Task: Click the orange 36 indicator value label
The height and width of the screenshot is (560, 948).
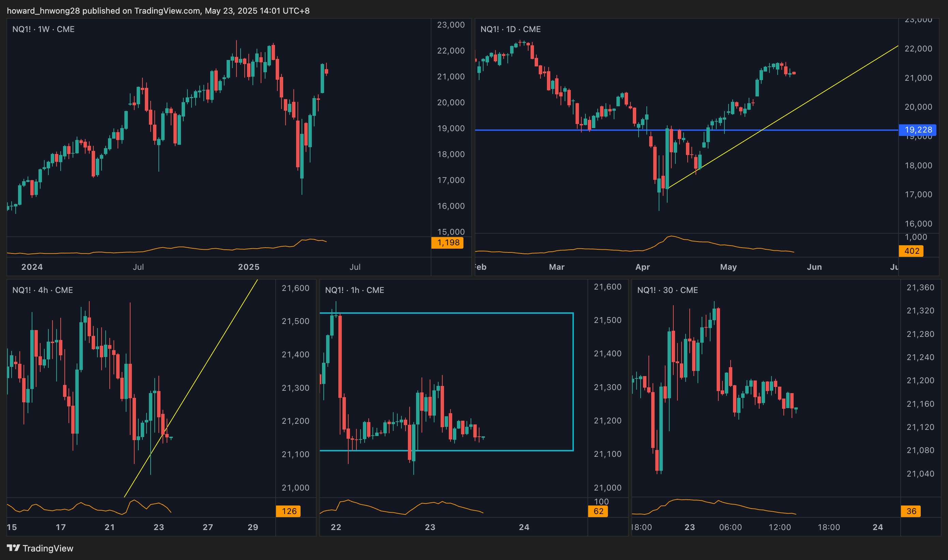Action: tap(911, 511)
